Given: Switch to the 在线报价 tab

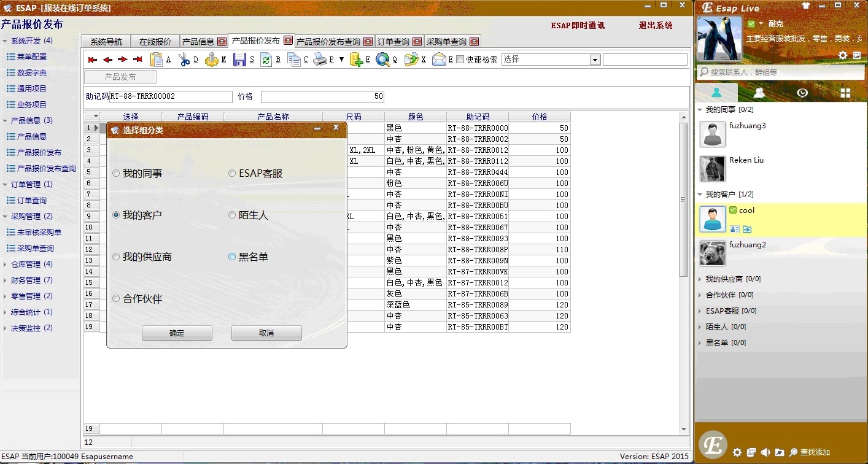Looking at the screenshot, I should [155, 42].
